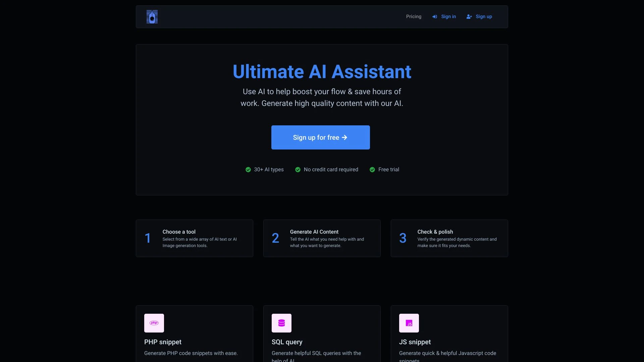Click the PHP snippet tool icon
This screenshot has height=362, width=644.
[x=154, y=323]
